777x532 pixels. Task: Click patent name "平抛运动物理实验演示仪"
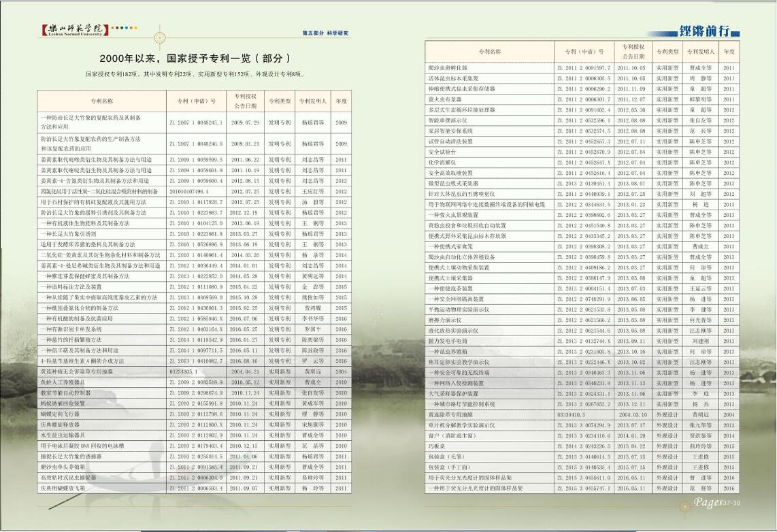[459, 310]
